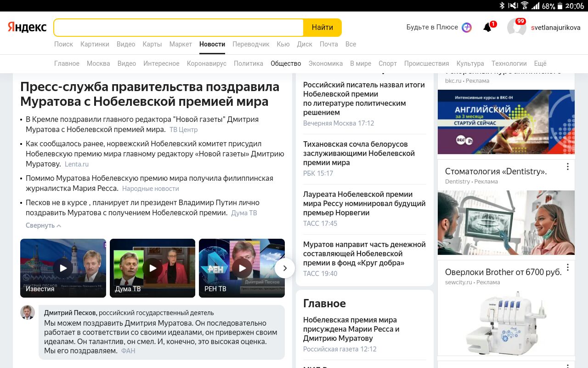Open the Оверлоки Brother от 6700 руб. ad title
This screenshot has width=588, height=368.
(x=503, y=272)
